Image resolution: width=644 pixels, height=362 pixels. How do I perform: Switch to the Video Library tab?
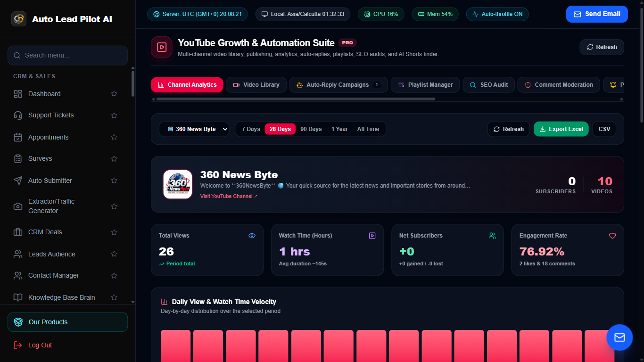pos(256,85)
